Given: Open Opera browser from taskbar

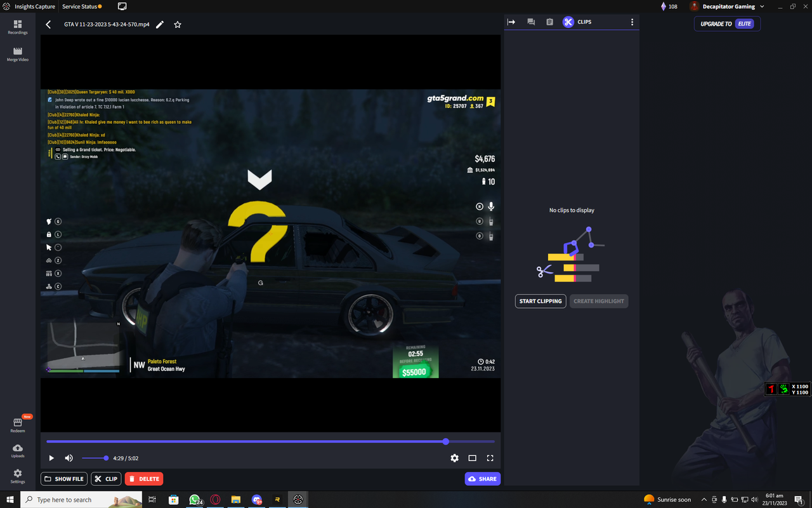Looking at the screenshot, I should click(215, 500).
